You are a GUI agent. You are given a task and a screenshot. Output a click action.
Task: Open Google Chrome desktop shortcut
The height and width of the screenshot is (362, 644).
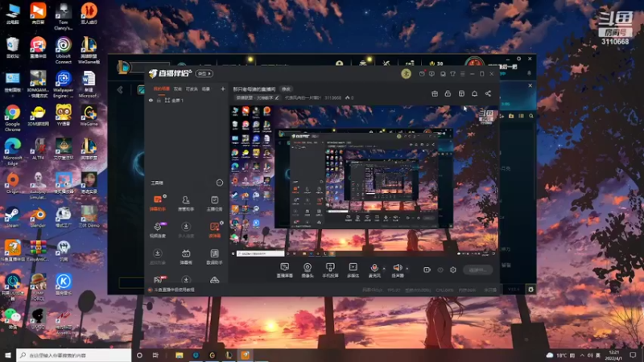tap(13, 117)
